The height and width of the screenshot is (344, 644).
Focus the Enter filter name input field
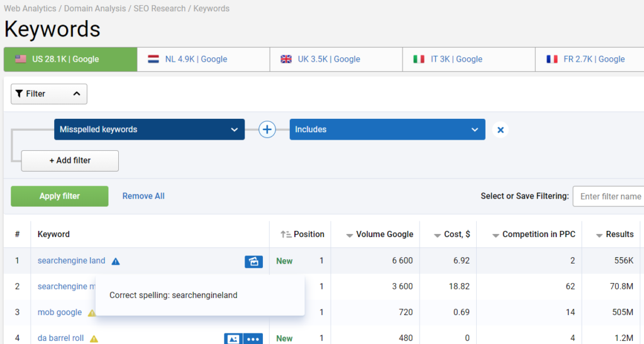(x=609, y=196)
